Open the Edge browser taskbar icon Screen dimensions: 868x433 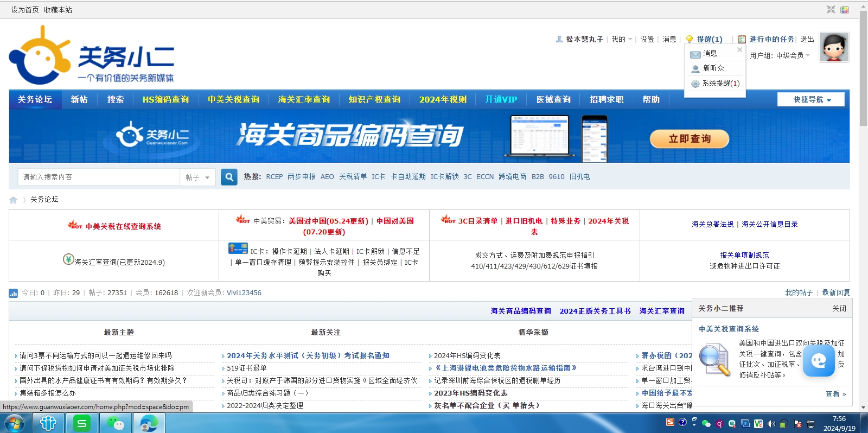pos(149,423)
